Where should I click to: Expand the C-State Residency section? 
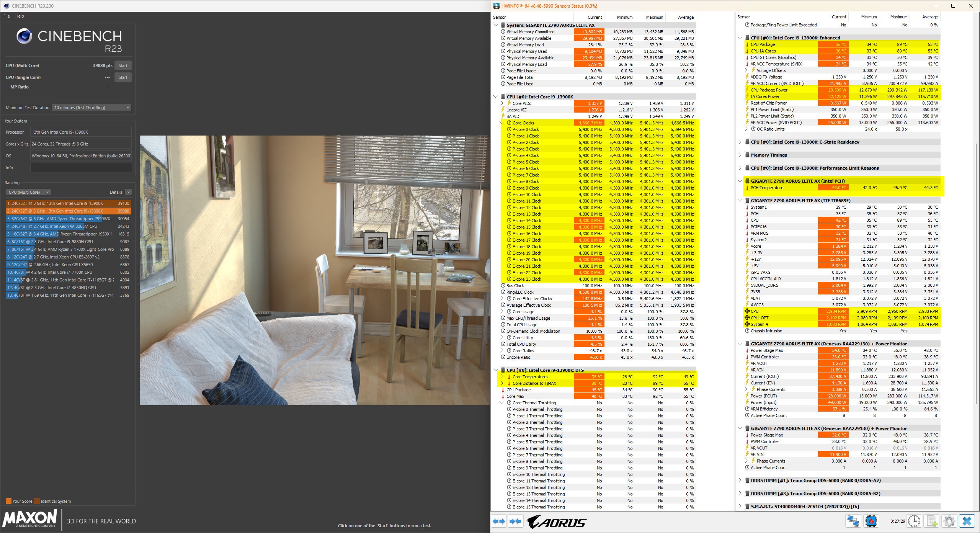tap(740, 142)
